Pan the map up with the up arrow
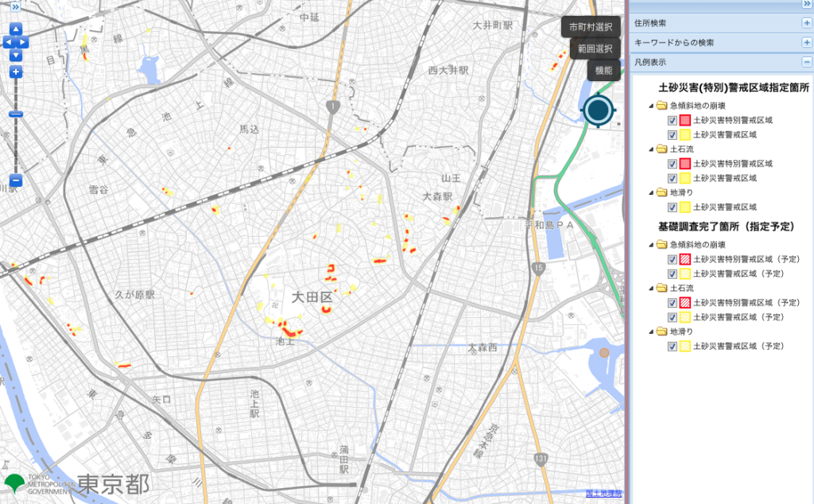The height and width of the screenshot is (504, 814). coord(16,29)
